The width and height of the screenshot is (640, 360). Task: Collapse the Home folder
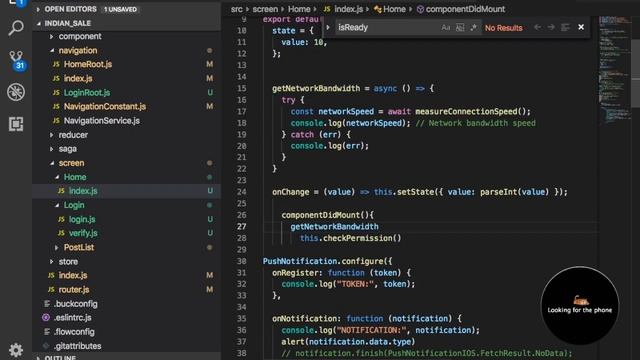[57, 177]
